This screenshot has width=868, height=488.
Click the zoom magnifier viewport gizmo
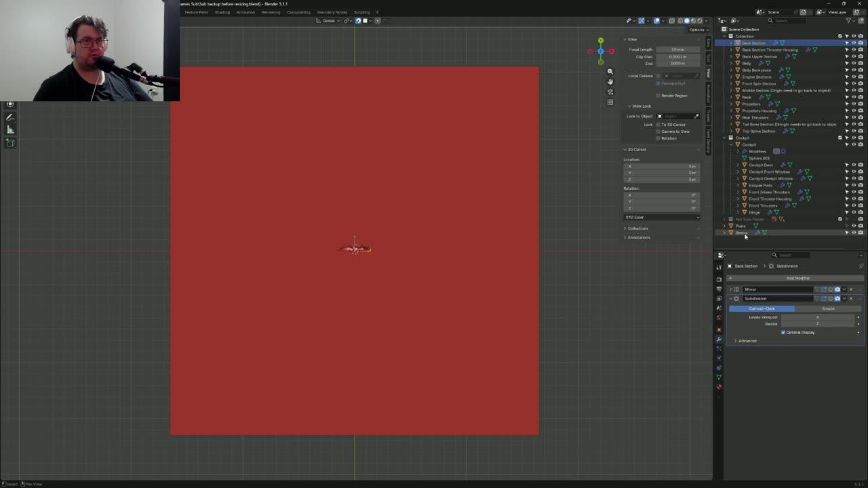(610, 71)
